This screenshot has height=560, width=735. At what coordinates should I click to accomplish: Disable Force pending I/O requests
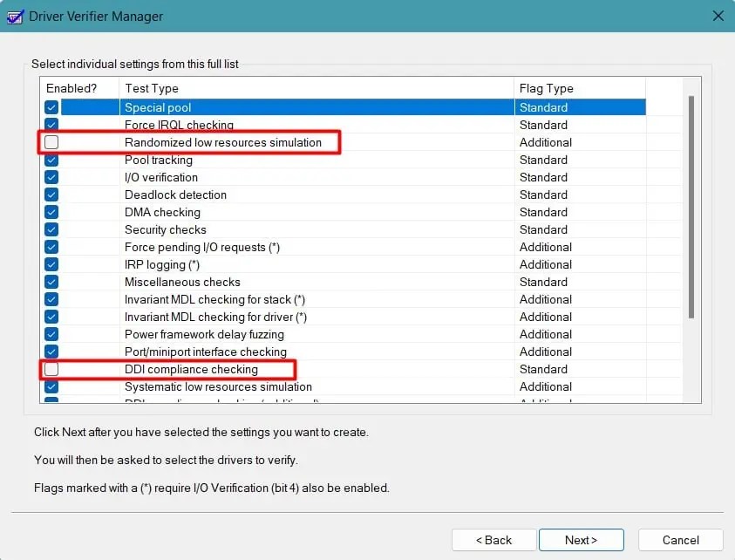[x=51, y=247]
